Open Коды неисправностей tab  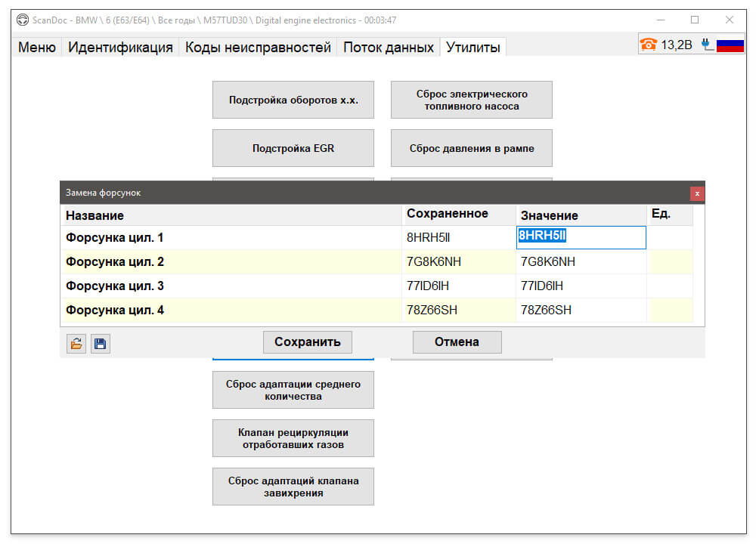coord(258,48)
